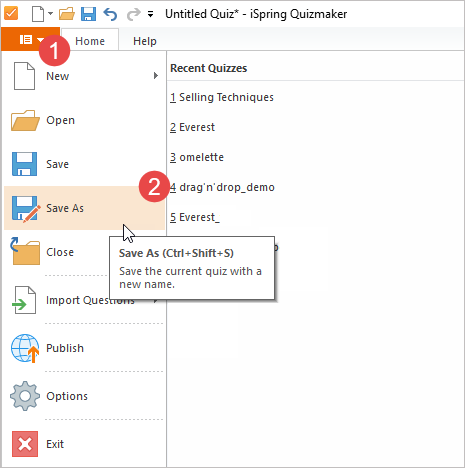This screenshot has width=465, height=468.
Task: Expand the New submenu arrow
Action: pos(156,76)
